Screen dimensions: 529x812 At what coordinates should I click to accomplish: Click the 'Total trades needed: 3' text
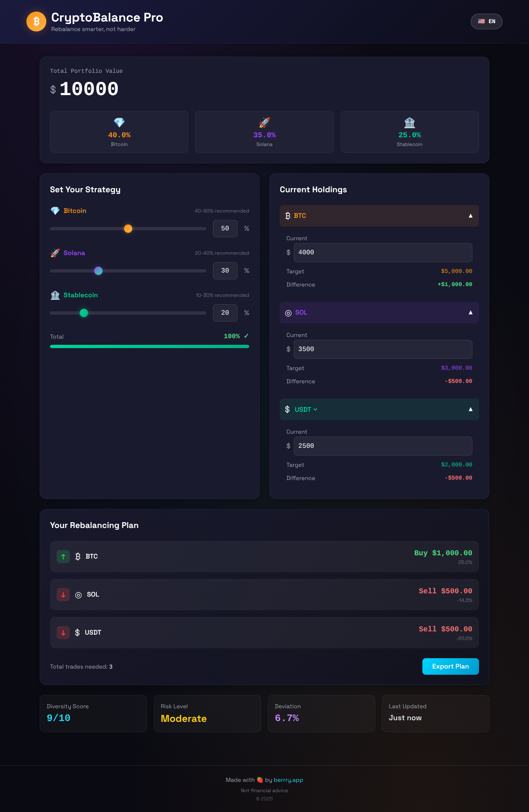click(x=81, y=666)
